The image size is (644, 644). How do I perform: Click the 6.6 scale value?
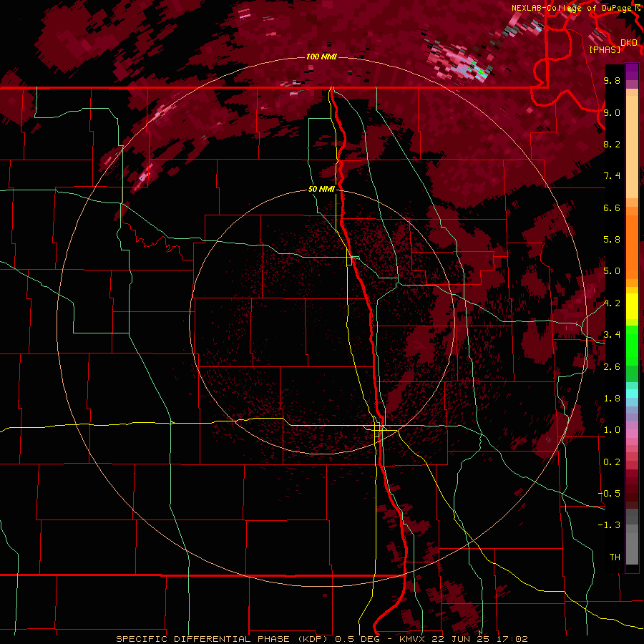[612, 208]
